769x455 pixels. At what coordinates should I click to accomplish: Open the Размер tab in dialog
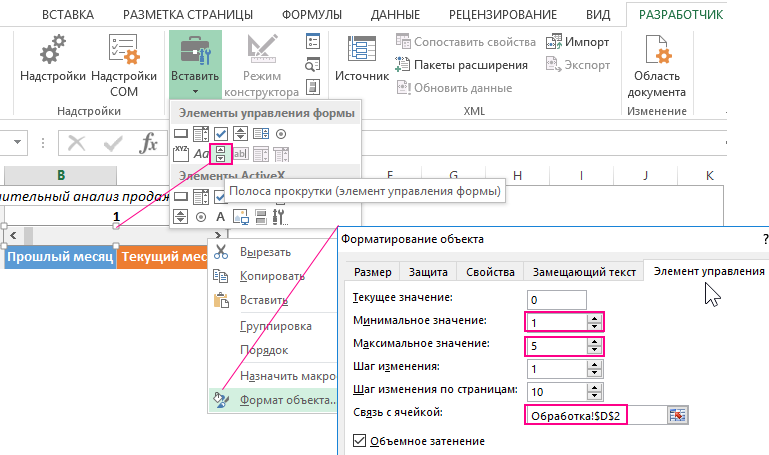(x=373, y=272)
